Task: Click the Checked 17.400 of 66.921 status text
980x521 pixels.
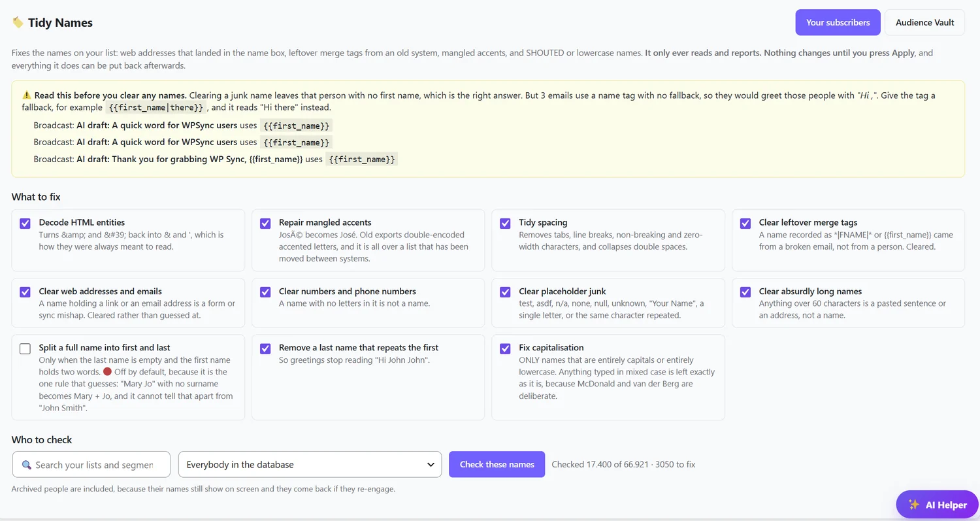Action: click(623, 465)
